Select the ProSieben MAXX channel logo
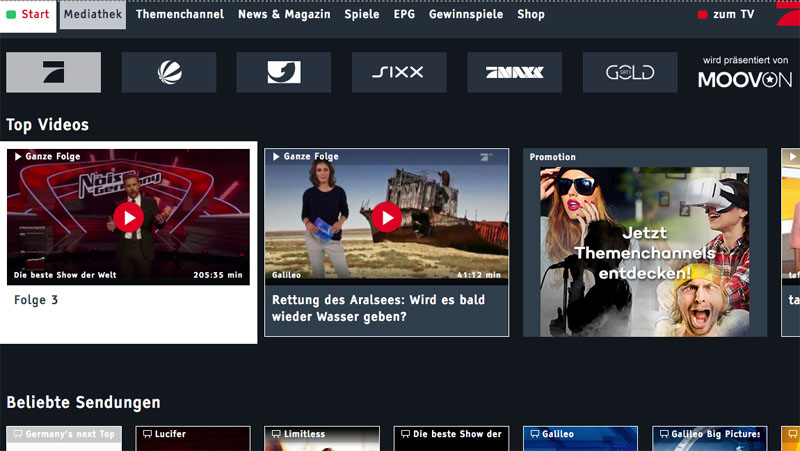 (x=514, y=72)
